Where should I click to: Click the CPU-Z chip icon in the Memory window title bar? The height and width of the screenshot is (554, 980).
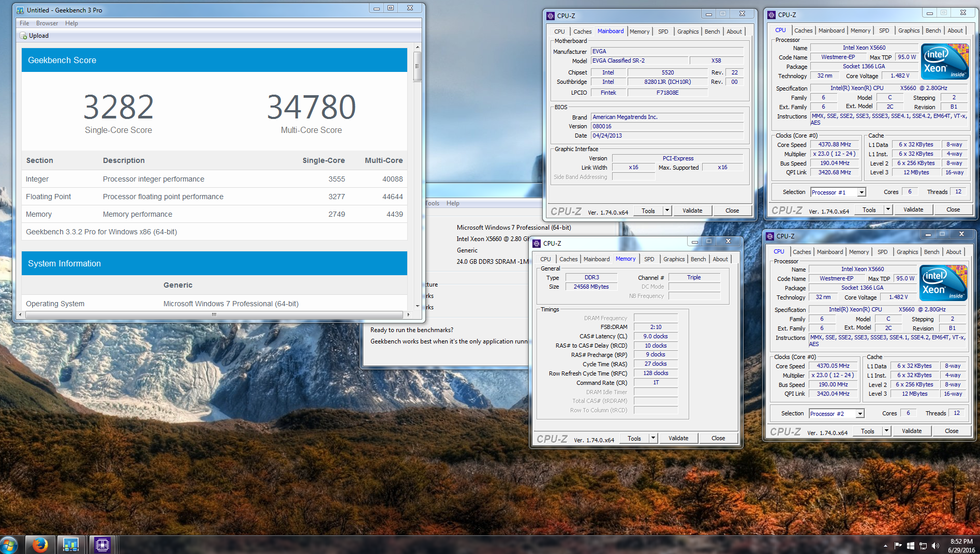point(537,243)
